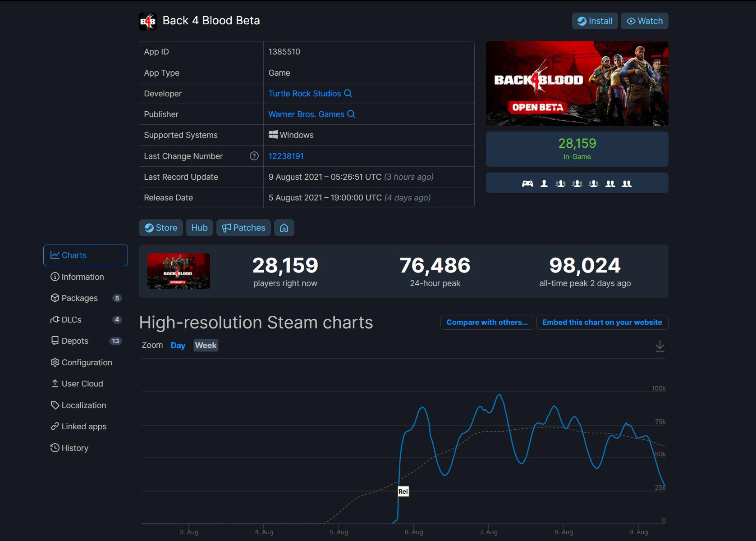Go to the community Hub

pos(199,228)
